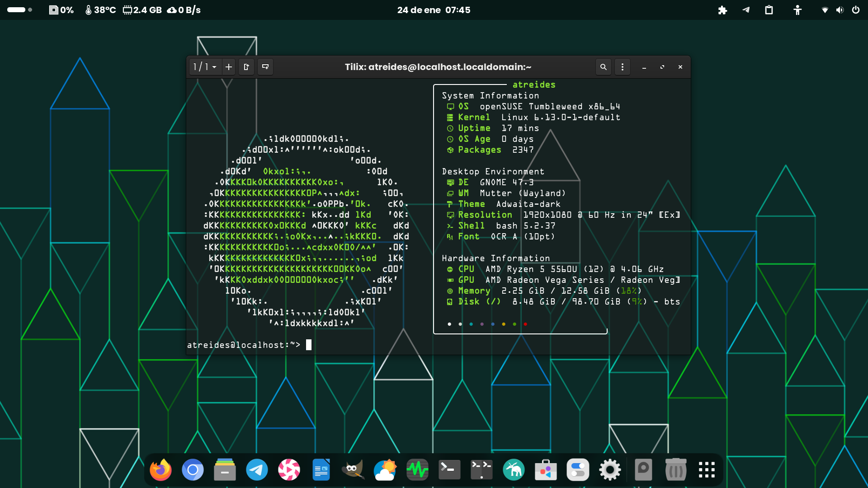Launch GIMP from the dock

(x=353, y=470)
